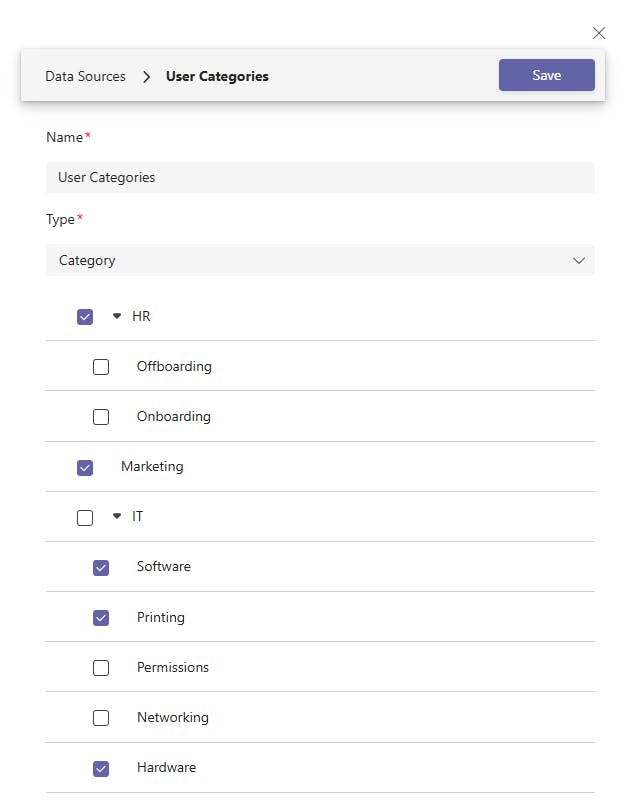Enable the Networking checkbox
This screenshot has height=812, width=629.
(x=101, y=718)
